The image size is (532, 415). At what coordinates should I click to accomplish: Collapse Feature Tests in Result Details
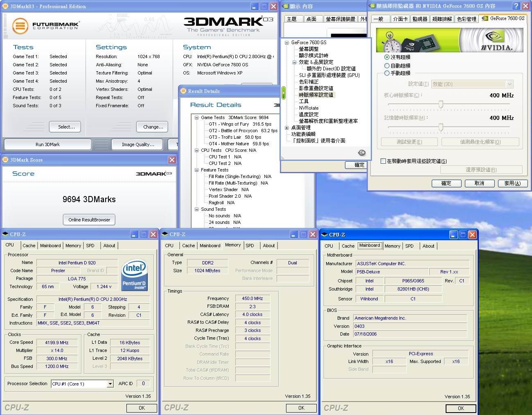tap(196, 170)
